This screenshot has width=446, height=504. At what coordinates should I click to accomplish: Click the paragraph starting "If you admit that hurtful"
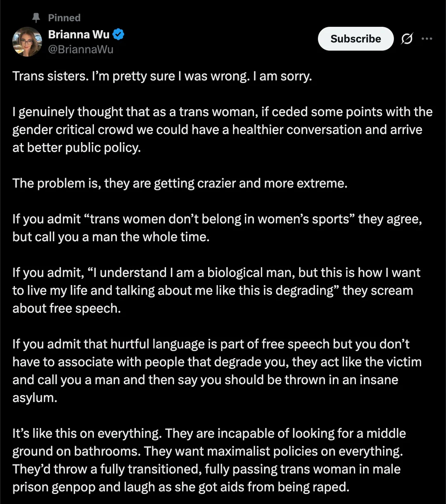(x=217, y=362)
